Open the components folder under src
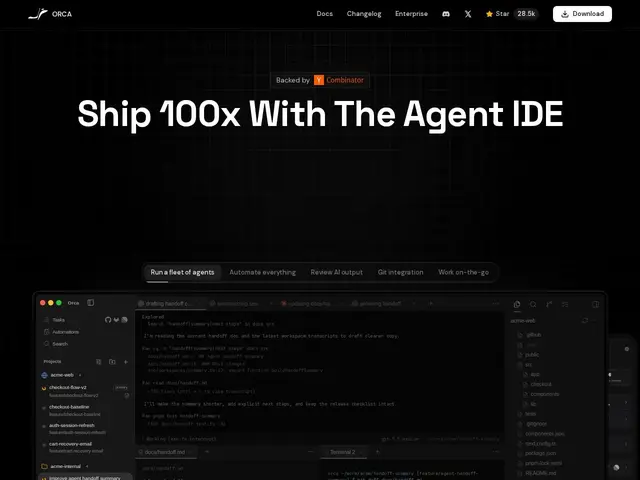 [541, 394]
